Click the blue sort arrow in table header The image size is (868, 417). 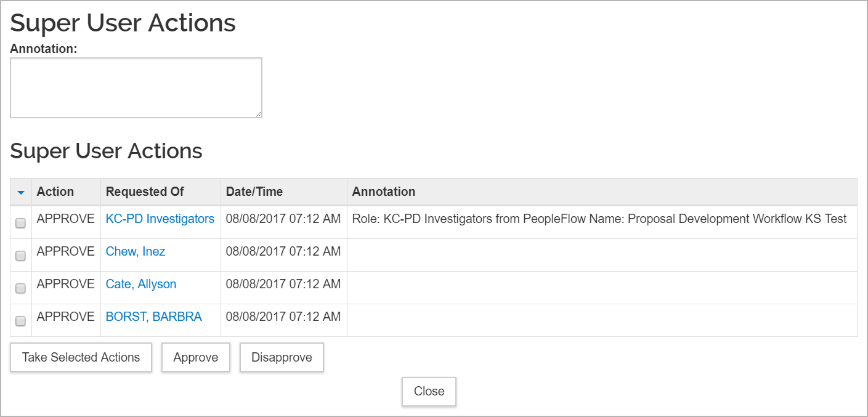[x=21, y=193]
